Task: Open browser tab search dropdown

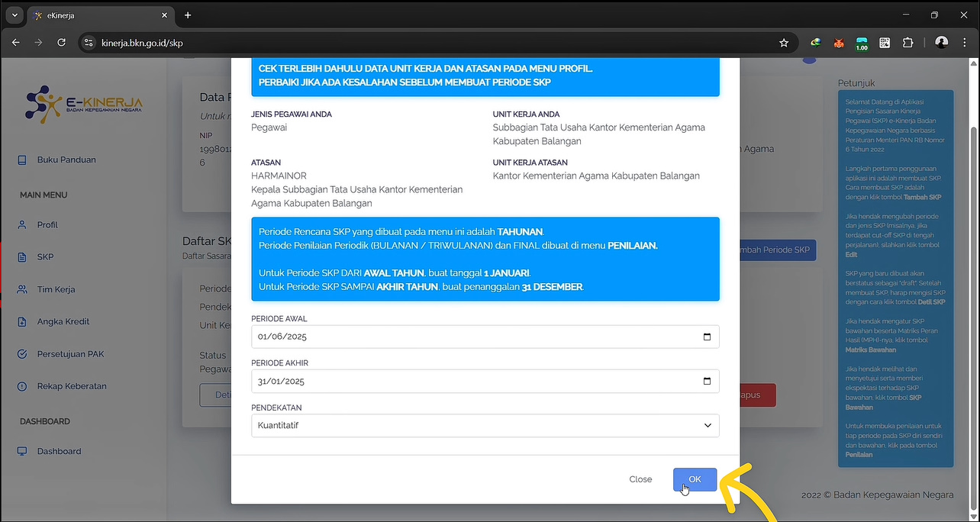Action: 14,15
